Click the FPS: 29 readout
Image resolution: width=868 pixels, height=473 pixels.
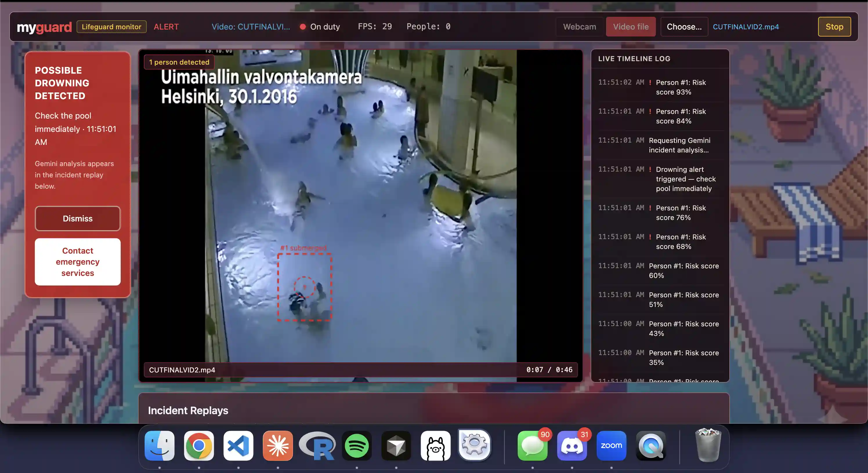click(x=375, y=26)
